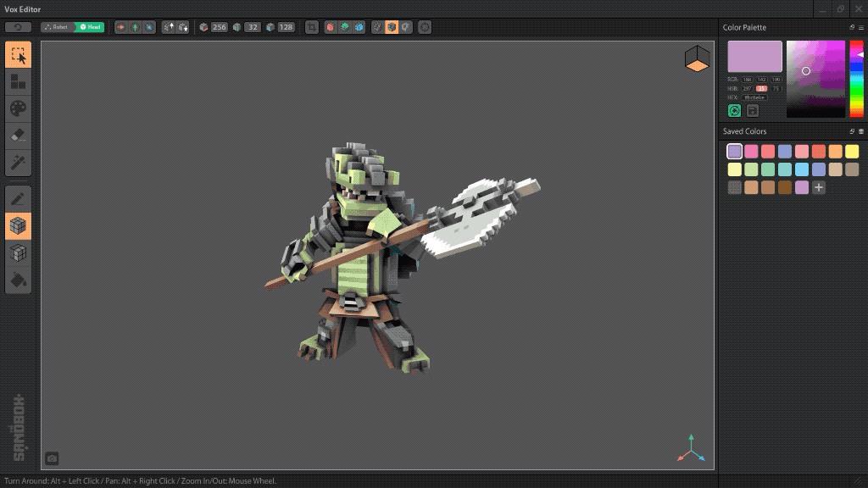
Task: Select the eraser tool
Action: point(19,135)
